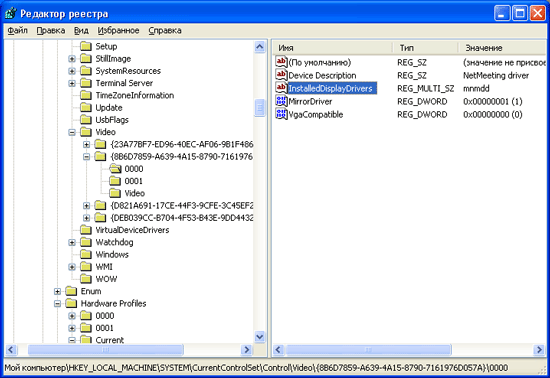550x378 pixels.
Task: Collapse the Video key under Control
Action: [x=72, y=132]
